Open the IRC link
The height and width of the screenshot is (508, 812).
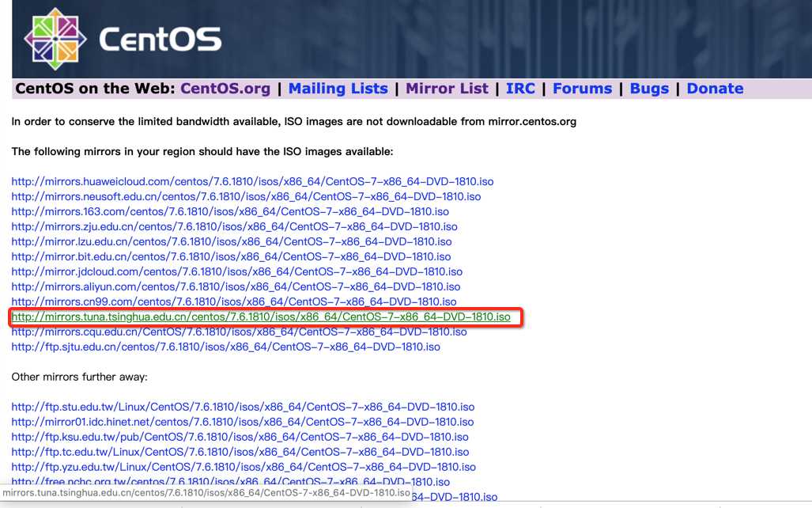click(520, 89)
